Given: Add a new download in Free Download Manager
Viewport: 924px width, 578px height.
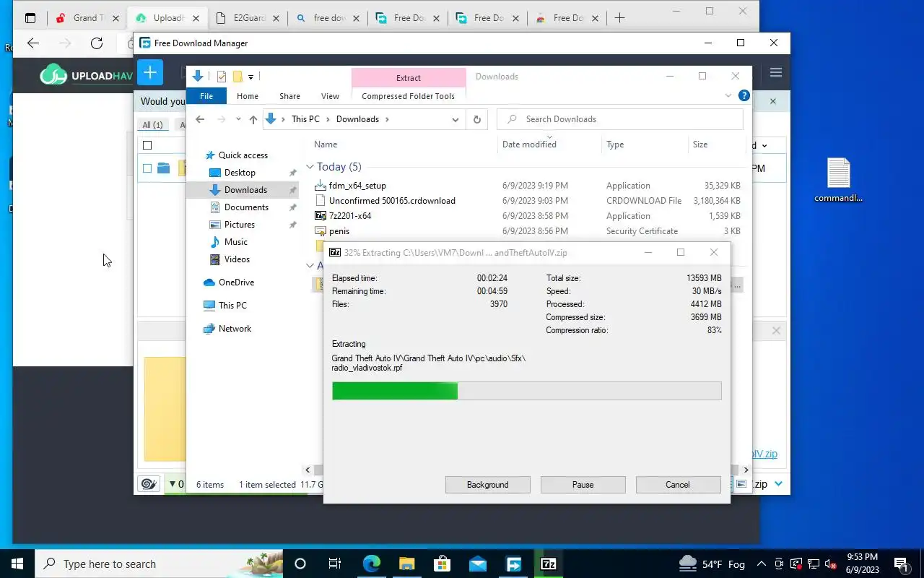Looking at the screenshot, I should (150, 72).
